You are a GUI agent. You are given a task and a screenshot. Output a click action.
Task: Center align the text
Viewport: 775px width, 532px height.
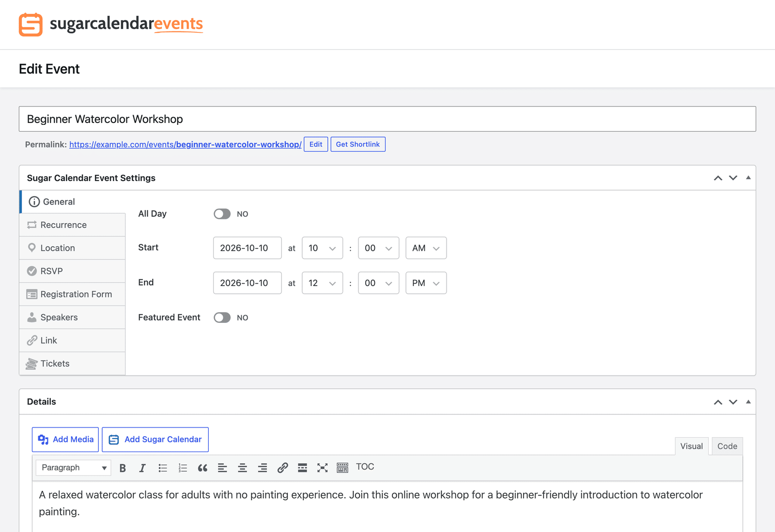pyautogui.click(x=242, y=468)
